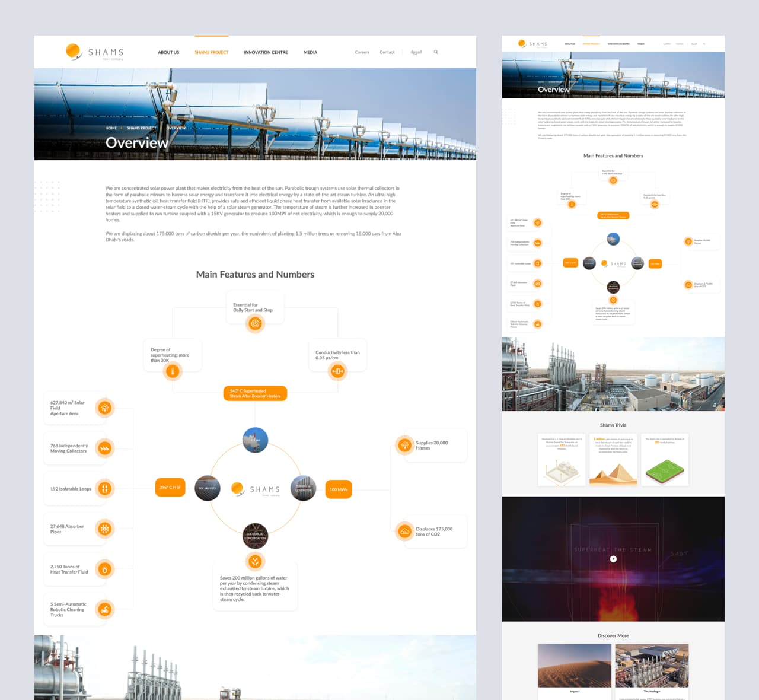
Task: Open the INNOVATION CENTRE menu in the large page
Action: click(x=266, y=52)
